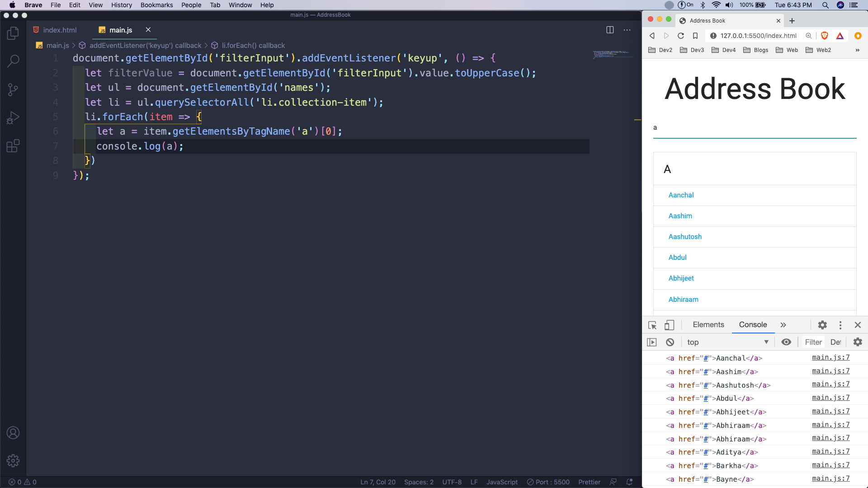This screenshot has height=488, width=868.
Task: Open the Web2 bookmarks folder
Action: pyautogui.click(x=818, y=50)
